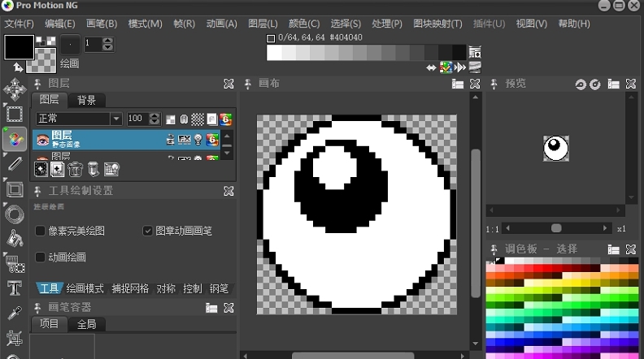Pin the 图层 panel with pushpin

[x=37, y=84]
